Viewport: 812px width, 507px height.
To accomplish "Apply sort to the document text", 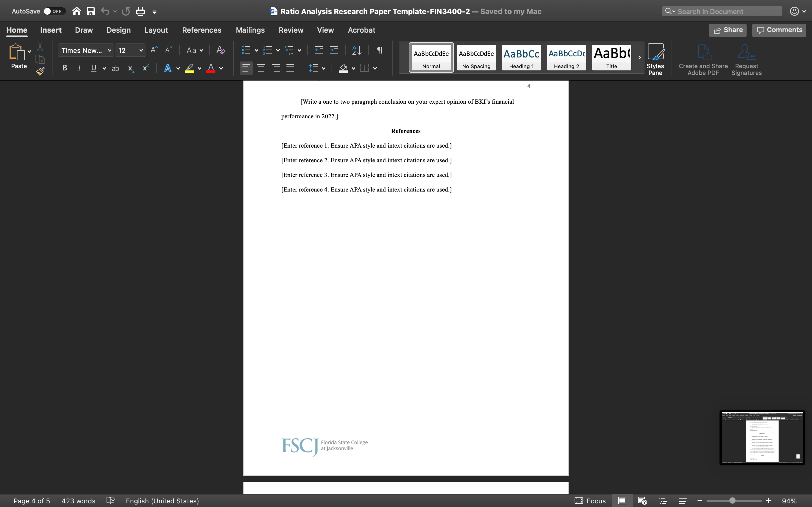I will point(356,50).
